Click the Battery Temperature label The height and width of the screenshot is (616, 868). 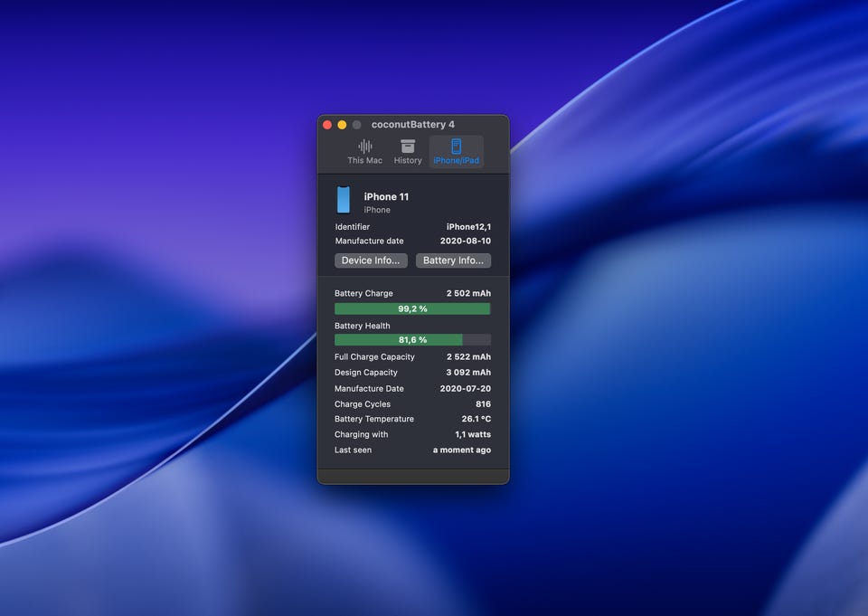[x=374, y=419]
